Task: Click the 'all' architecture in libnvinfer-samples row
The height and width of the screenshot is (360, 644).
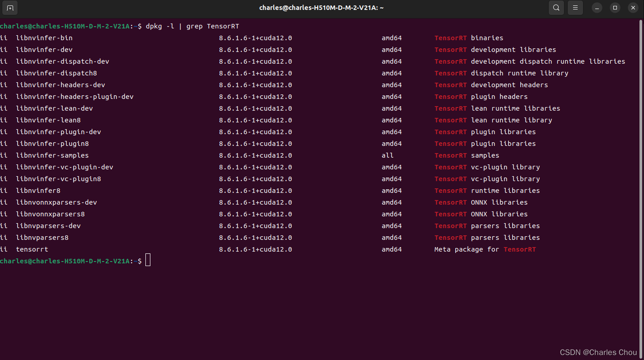Action: pos(387,155)
